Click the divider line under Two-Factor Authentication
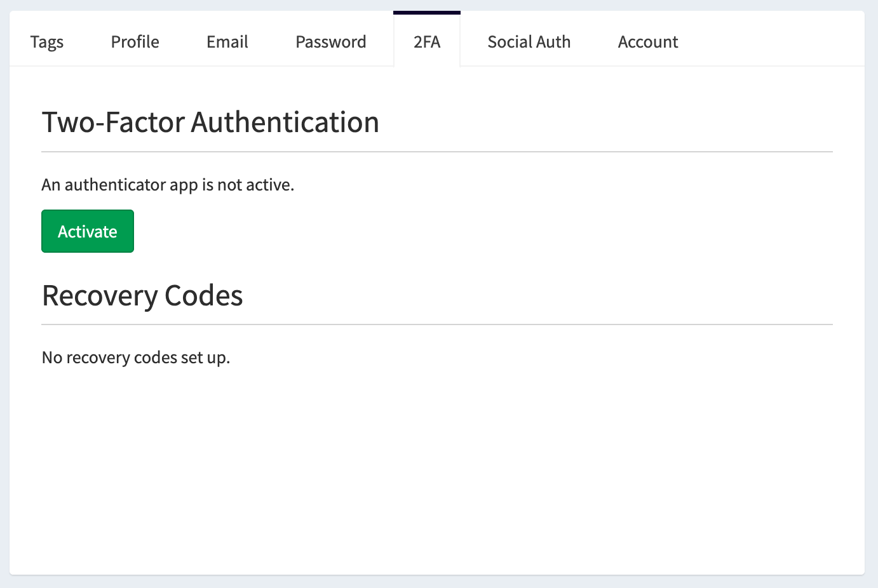 tap(437, 152)
